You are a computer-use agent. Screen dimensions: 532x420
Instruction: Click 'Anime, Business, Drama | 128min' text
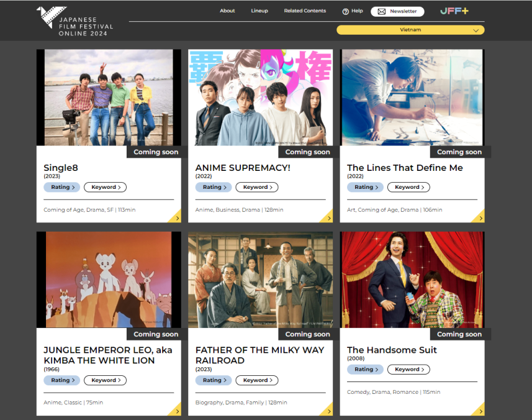click(239, 210)
